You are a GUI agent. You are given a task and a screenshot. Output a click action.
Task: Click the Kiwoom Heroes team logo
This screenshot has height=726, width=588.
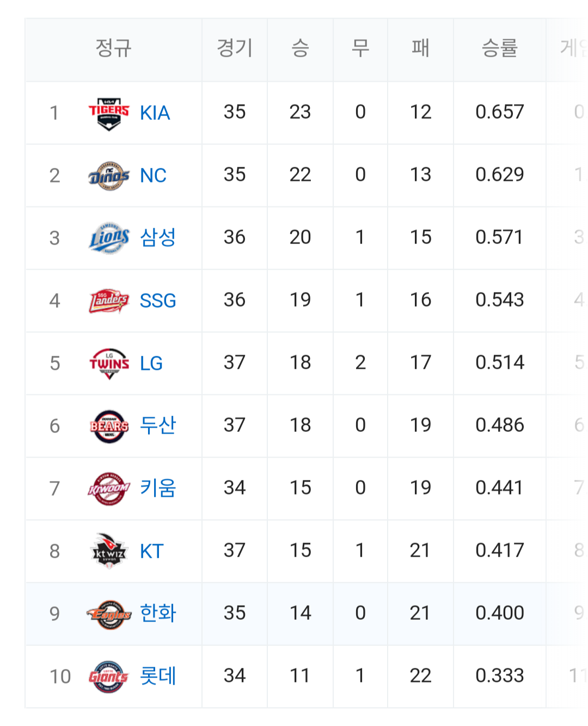pyautogui.click(x=109, y=489)
